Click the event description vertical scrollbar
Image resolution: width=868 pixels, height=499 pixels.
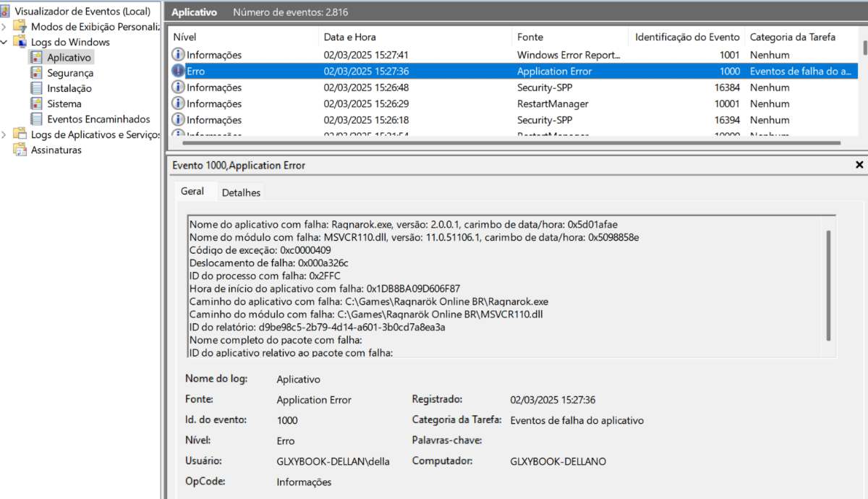coord(829,286)
